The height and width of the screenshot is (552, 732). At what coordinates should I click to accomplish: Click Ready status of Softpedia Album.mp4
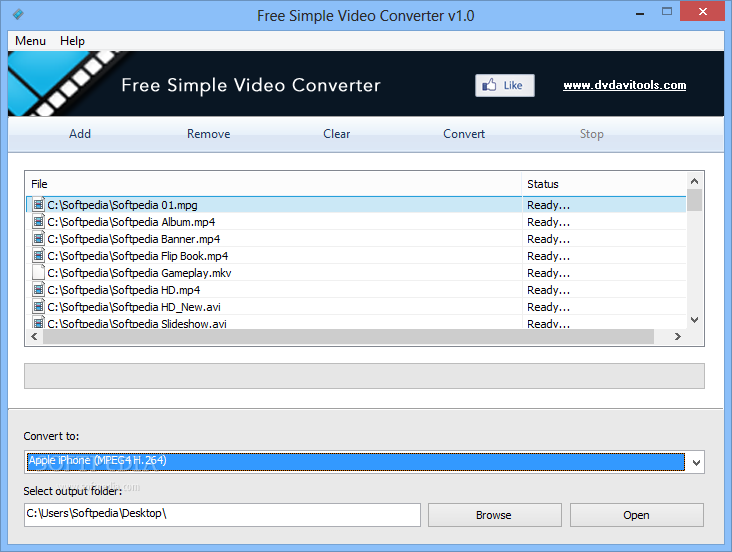tap(549, 222)
